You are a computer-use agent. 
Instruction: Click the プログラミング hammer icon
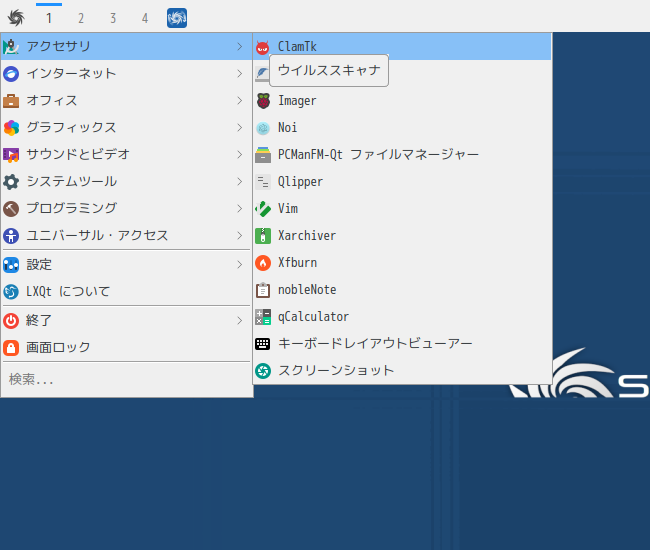point(11,209)
